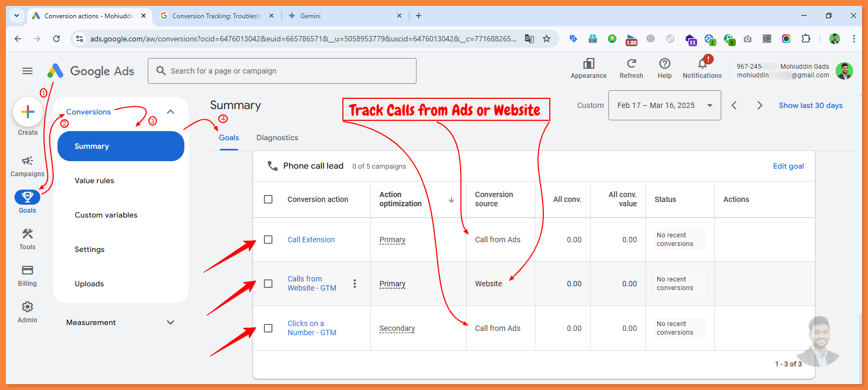Collapse the Conversions section chevron

pos(170,112)
